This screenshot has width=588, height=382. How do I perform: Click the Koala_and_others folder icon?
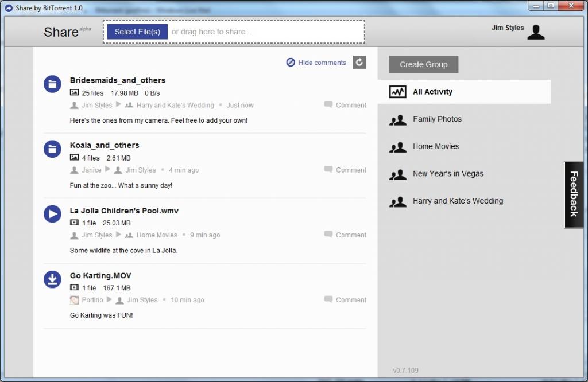[52, 149]
